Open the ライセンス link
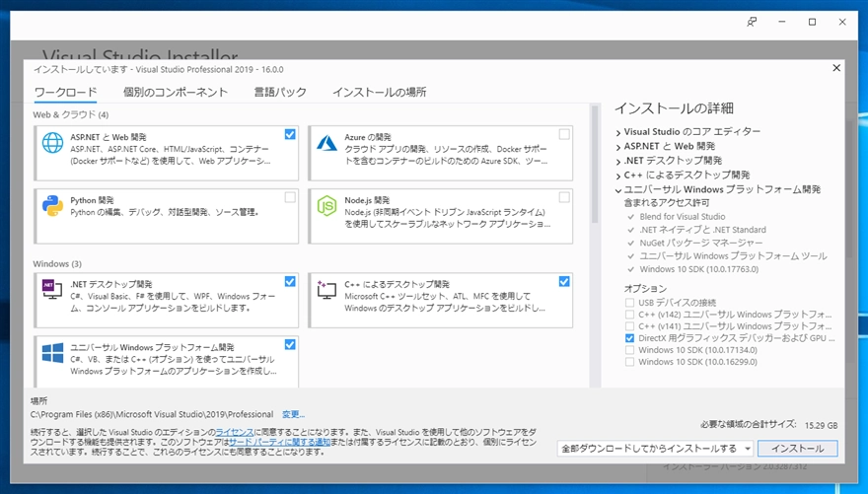Screen dimensions: 868x494 (x=234, y=432)
